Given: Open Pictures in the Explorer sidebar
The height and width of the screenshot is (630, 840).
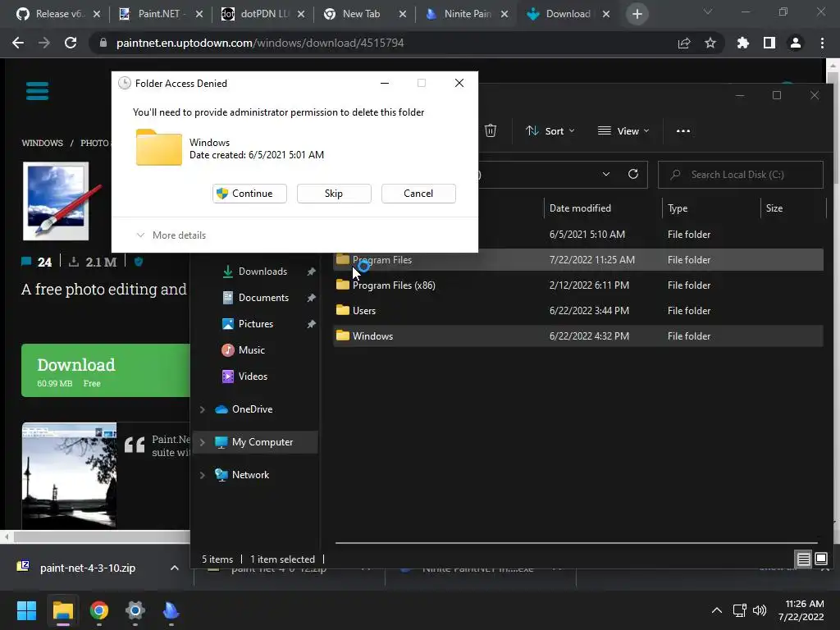Looking at the screenshot, I should tap(256, 323).
